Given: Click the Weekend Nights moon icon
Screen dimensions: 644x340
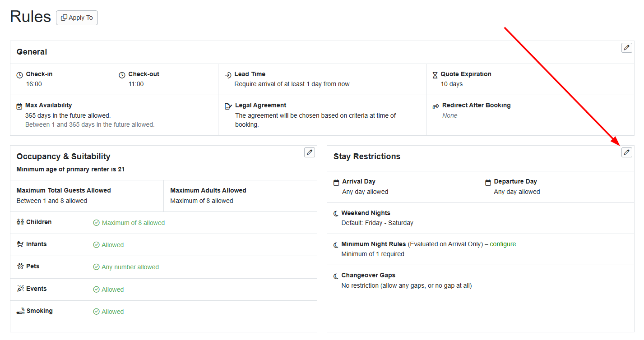Looking at the screenshot, I should coord(336,213).
